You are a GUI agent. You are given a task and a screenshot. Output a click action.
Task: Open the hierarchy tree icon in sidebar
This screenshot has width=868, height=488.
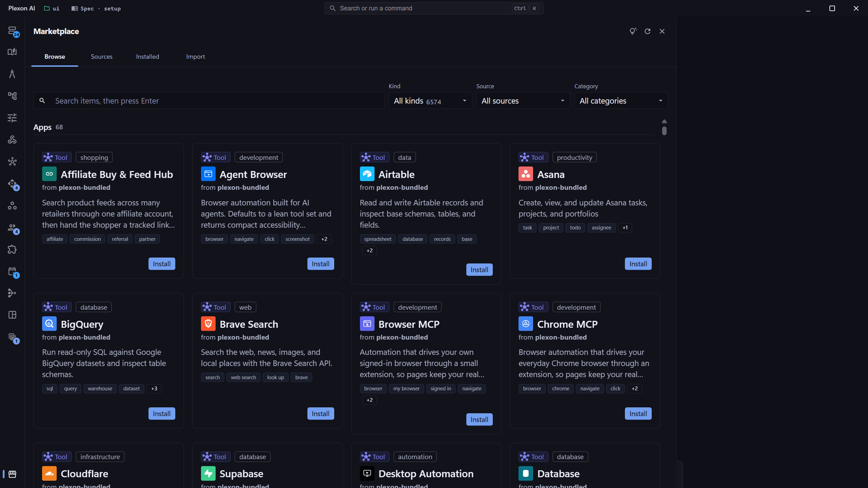(12, 96)
